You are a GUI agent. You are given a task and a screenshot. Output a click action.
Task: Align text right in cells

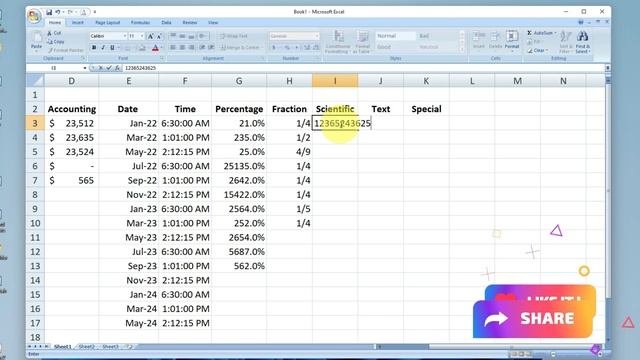(x=191, y=48)
